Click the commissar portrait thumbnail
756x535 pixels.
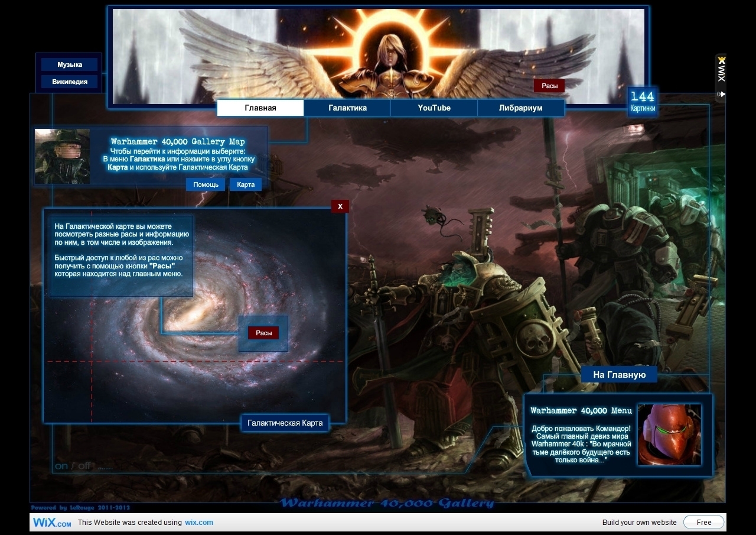click(62, 156)
